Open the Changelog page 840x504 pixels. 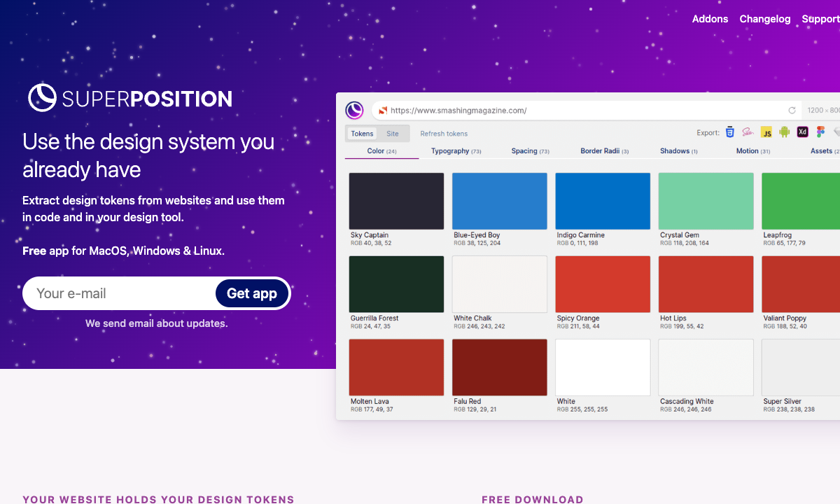tap(764, 19)
